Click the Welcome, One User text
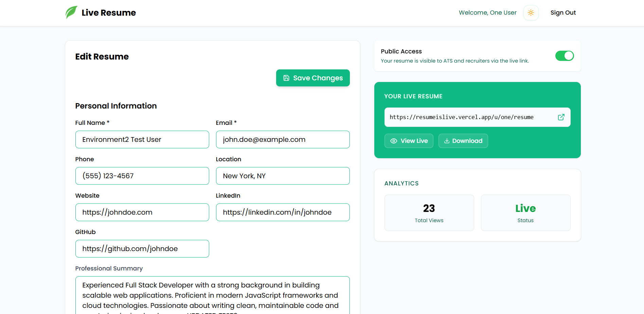 tap(488, 13)
